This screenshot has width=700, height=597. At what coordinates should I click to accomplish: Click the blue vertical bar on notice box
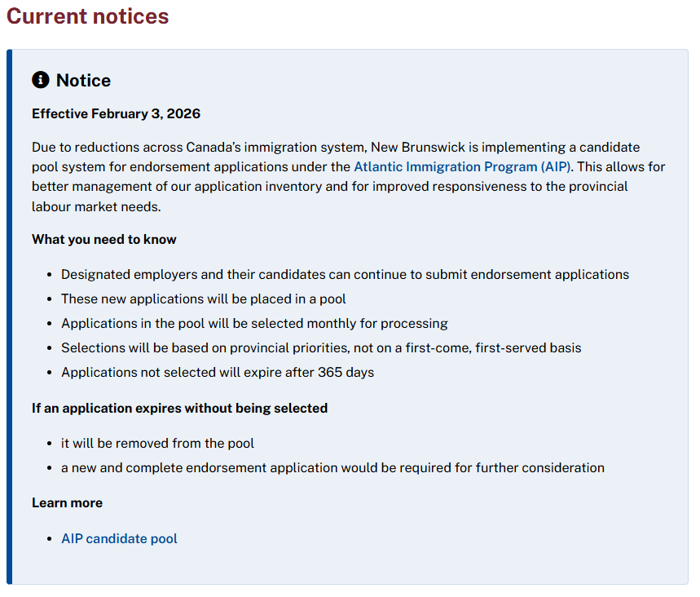click(x=10, y=316)
